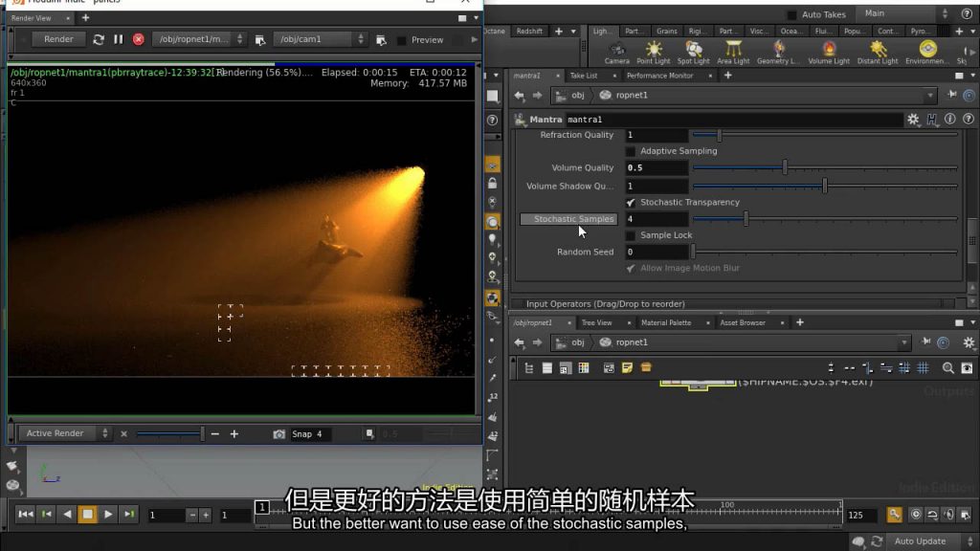The image size is (980, 551).
Task: Adjust the Stochastic Samples slider
Action: 824,219
